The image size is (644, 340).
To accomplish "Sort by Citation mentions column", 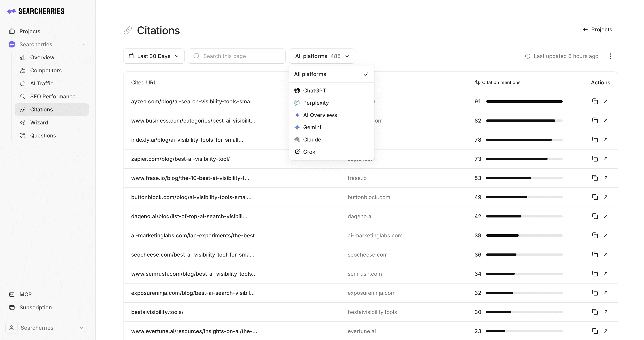I will (x=498, y=83).
